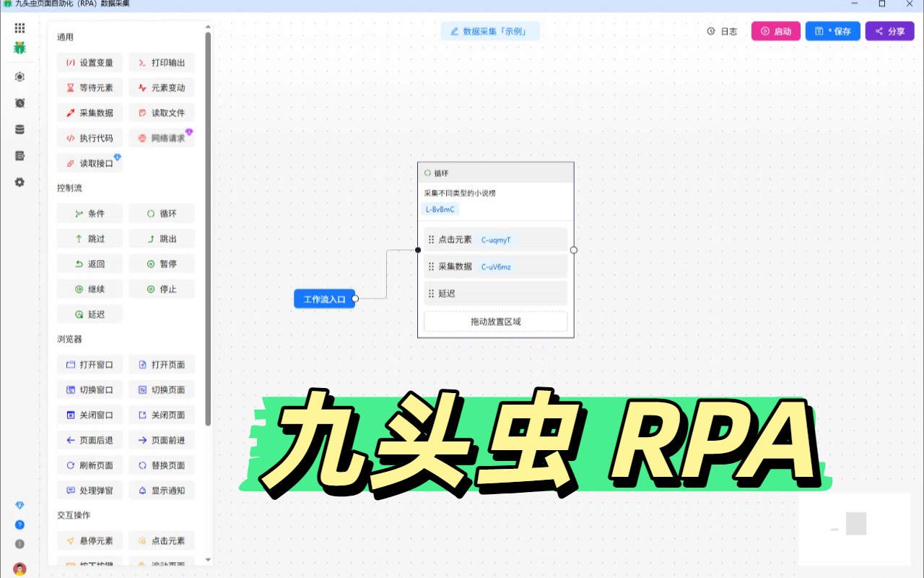Click 打开窗口 in the 浏览器 section
This screenshot has height=578, width=924.
[90, 364]
